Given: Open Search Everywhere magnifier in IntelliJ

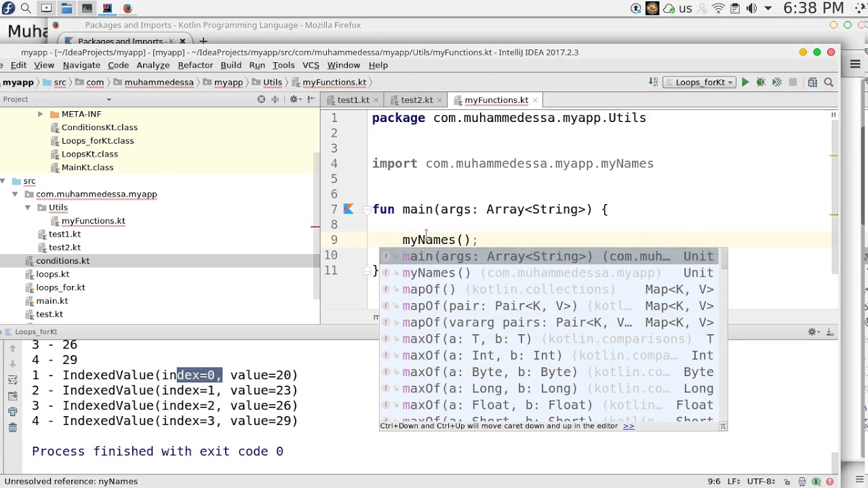Looking at the screenshot, I should [829, 82].
